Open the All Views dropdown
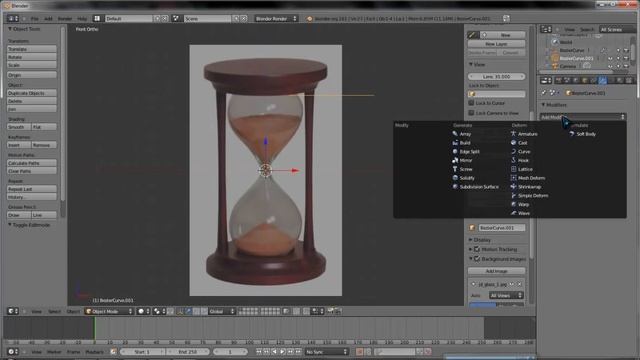Image resolution: width=640 pixels, height=360 pixels. (506, 295)
